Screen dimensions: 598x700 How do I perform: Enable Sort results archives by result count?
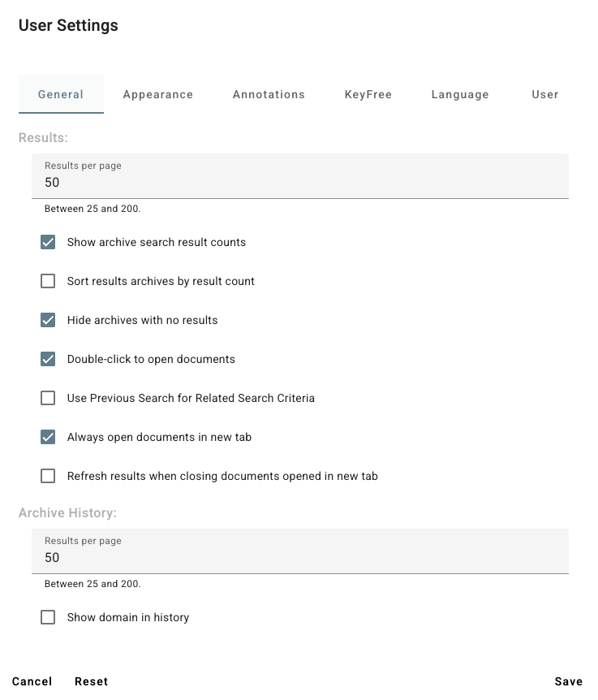pos(48,281)
